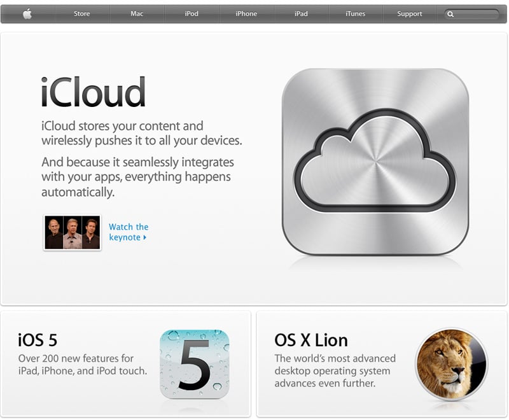Screen dimensions: 509x420
Task: Click the Watch the keynote link
Action: click(129, 232)
